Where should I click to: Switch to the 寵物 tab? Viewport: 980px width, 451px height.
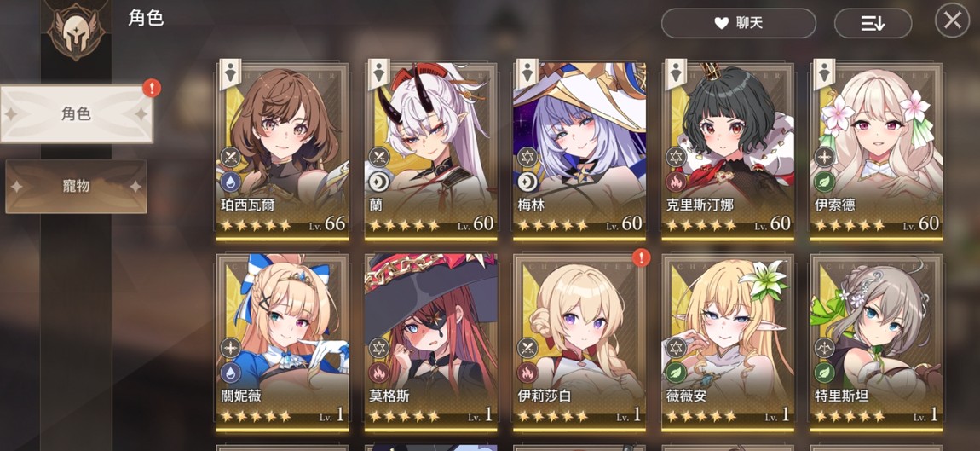point(76,187)
